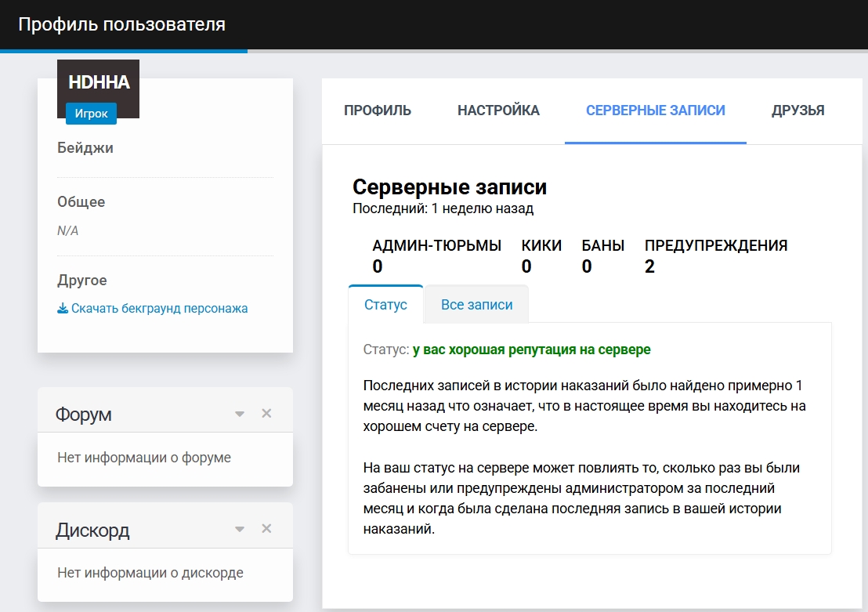
Task: Click the Кики counter
Action: 541,255
